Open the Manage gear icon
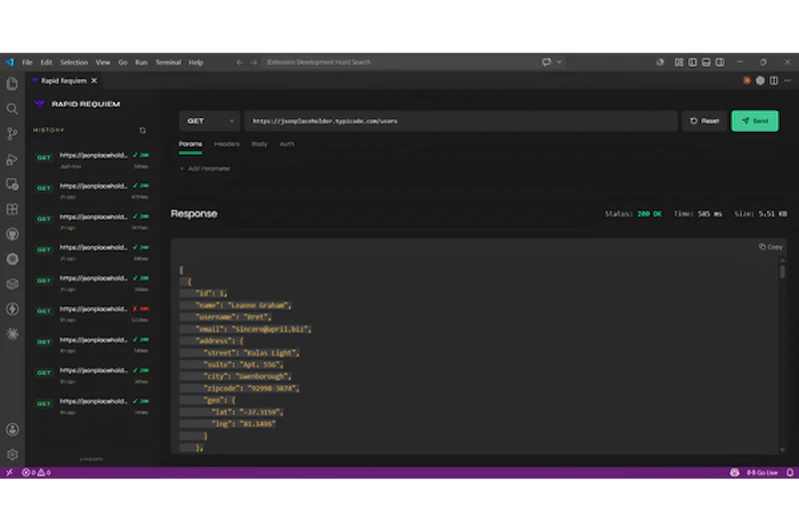Viewport: 799px width, 532px height. pos(12,454)
